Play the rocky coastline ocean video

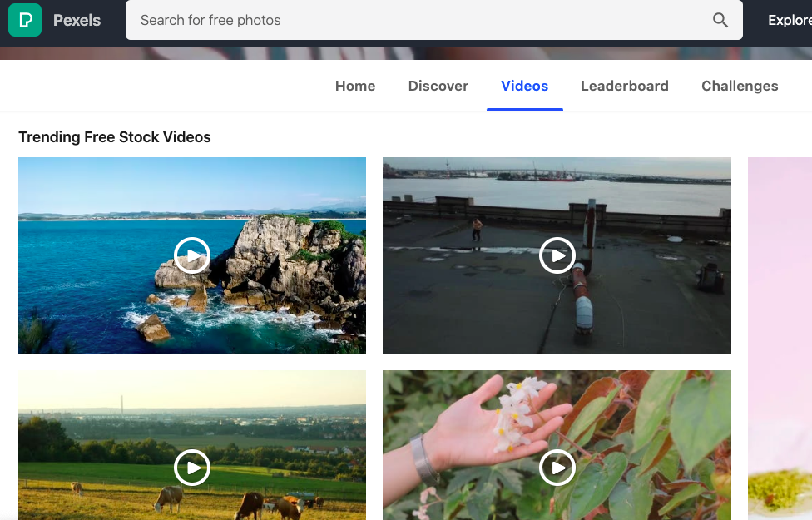click(192, 255)
